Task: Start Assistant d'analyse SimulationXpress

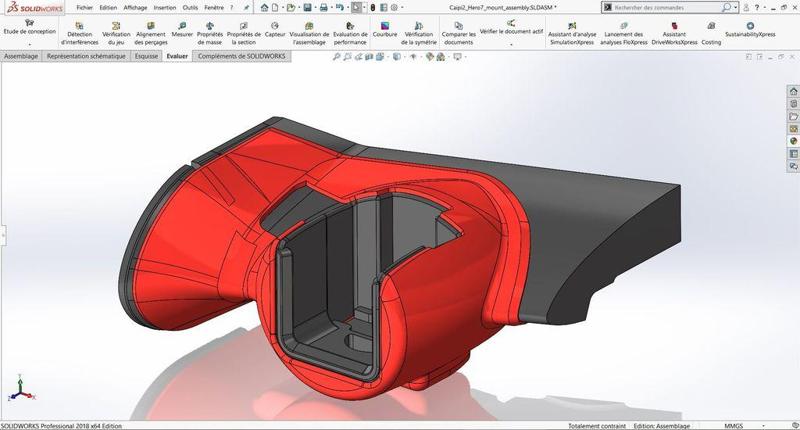Action: point(571,33)
